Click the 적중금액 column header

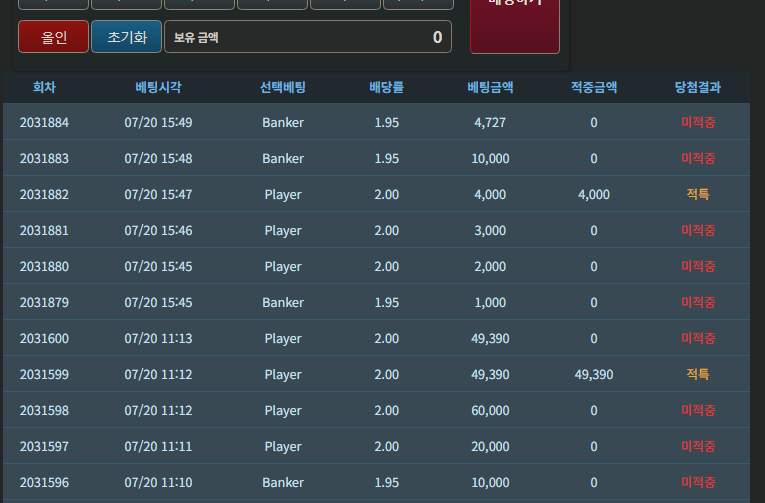click(594, 87)
